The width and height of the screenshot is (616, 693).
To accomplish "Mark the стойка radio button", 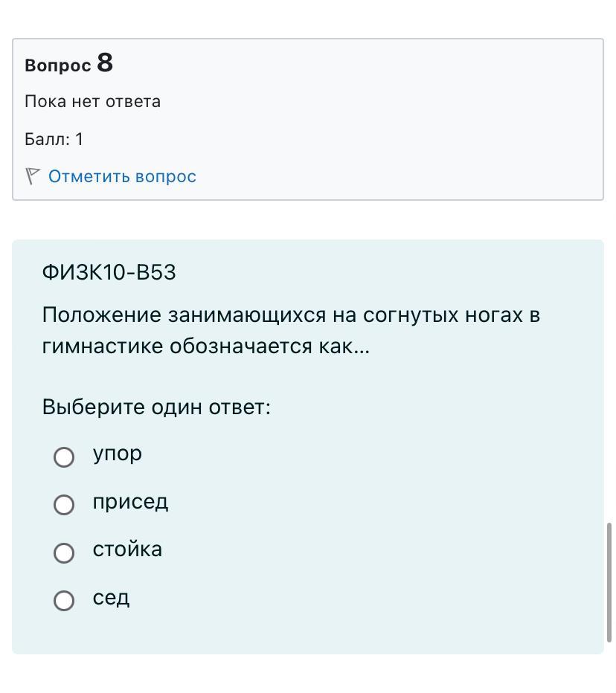I will [x=64, y=552].
